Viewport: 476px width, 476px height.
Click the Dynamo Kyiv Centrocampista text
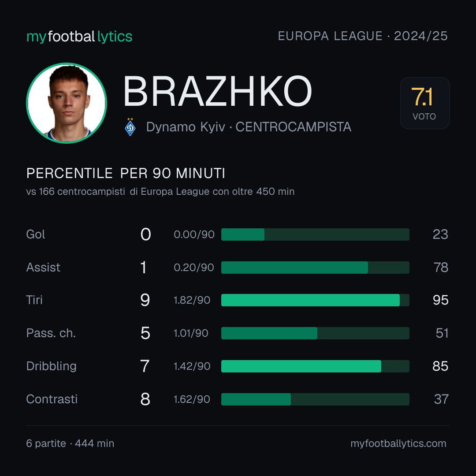click(x=249, y=127)
